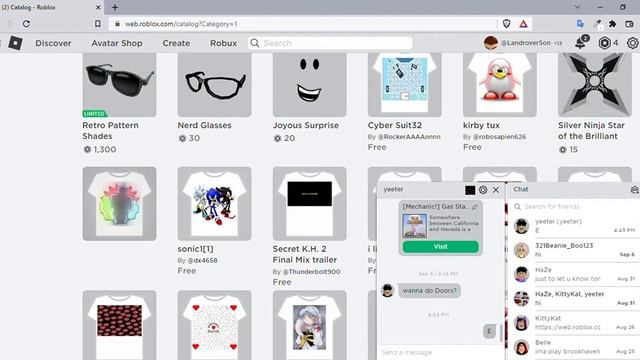The image size is (640, 360).
Task: Click the Joyous Surprise face thumbnail
Action: point(309,84)
